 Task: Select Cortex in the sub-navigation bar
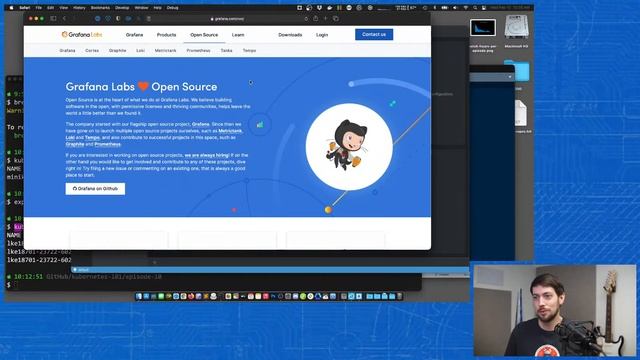pyautogui.click(x=92, y=51)
